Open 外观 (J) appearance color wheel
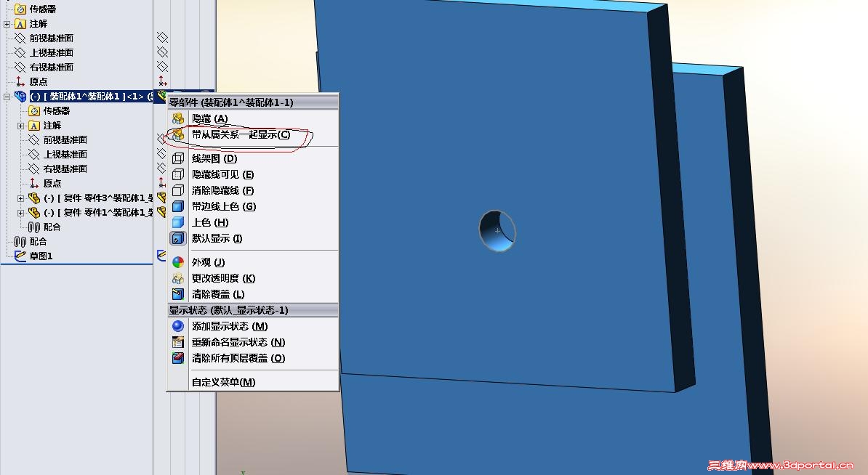This screenshot has width=868, height=475. 177,262
